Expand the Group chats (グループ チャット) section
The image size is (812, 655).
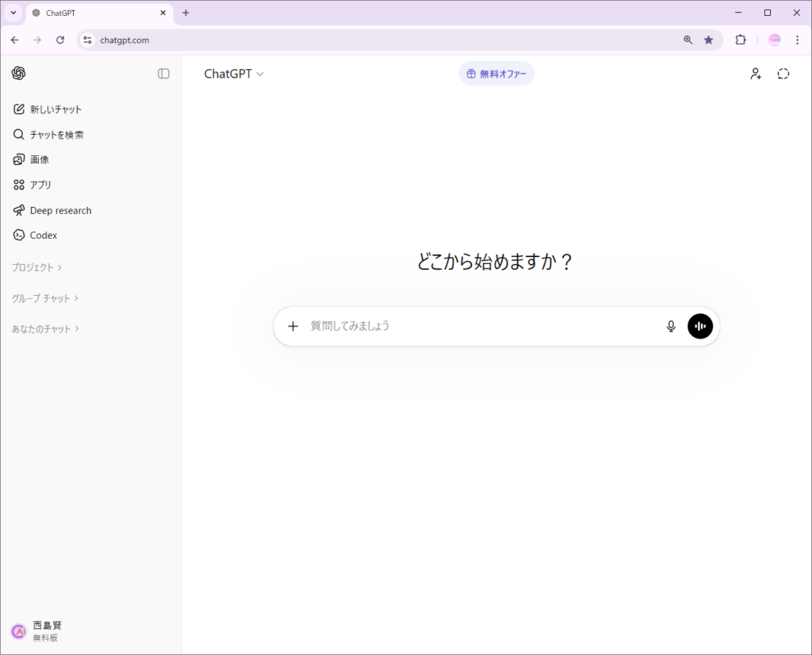(x=45, y=298)
